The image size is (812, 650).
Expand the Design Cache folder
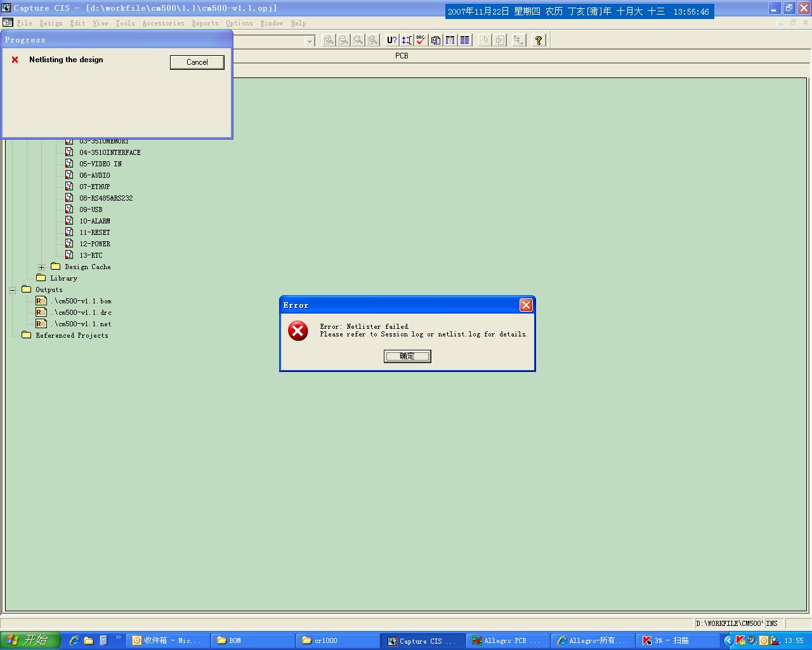(x=41, y=267)
